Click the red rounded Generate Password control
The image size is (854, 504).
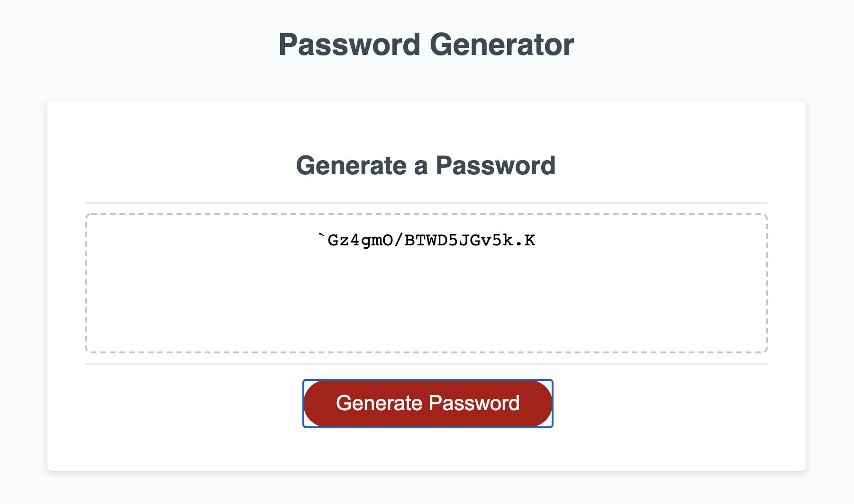[427, 403]
